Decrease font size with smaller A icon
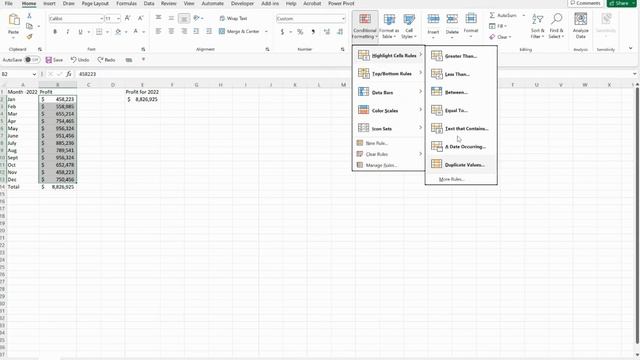This screenshot has height=360, width=640. [140, 18]
